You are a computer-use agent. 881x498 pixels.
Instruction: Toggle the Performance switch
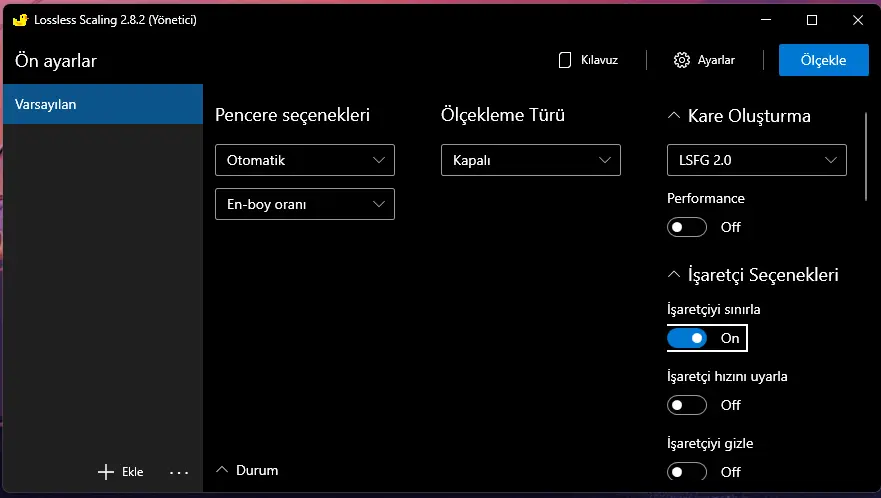[687, 227]
